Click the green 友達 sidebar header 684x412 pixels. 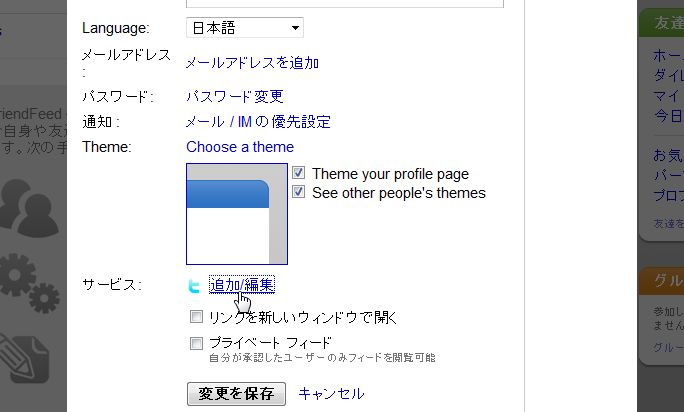point(662,23)
